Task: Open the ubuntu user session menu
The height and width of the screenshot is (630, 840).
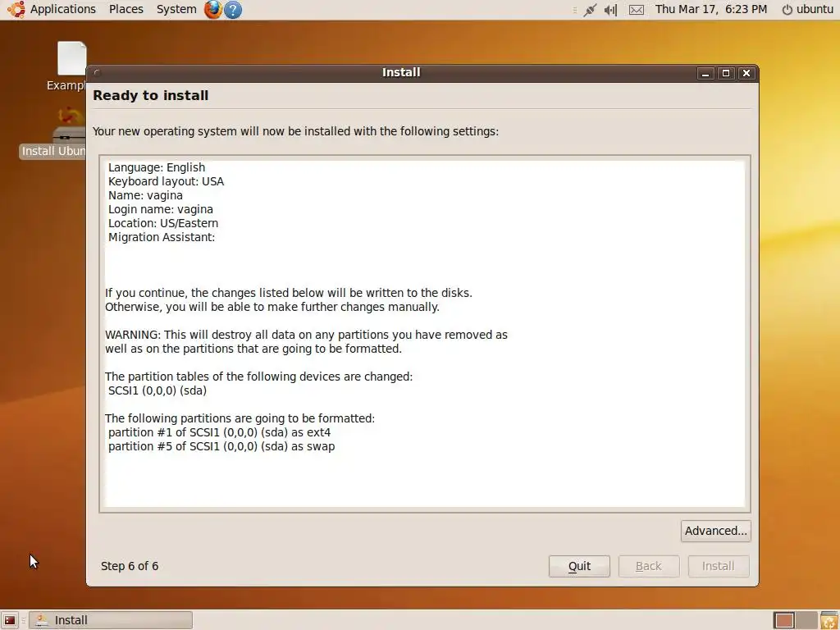Action: pyautogui.click(x=807, y=9)
